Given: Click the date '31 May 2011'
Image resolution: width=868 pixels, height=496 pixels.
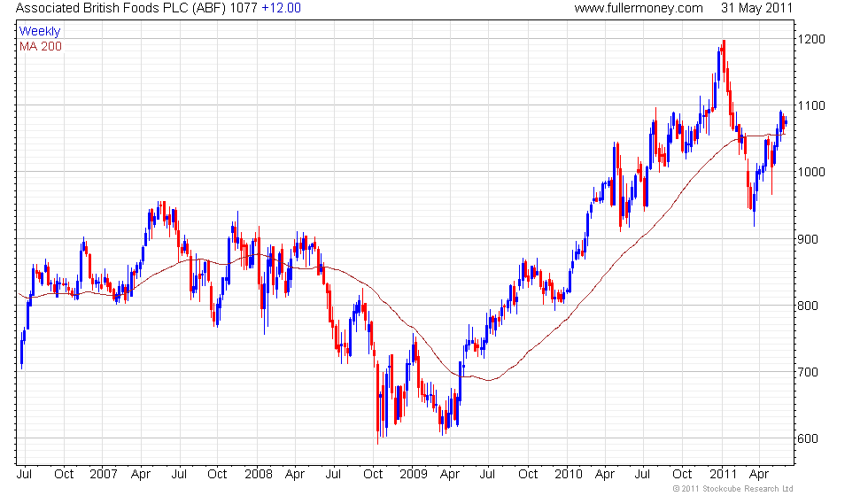Looking at the screenshot, I should tap(756, 8).
